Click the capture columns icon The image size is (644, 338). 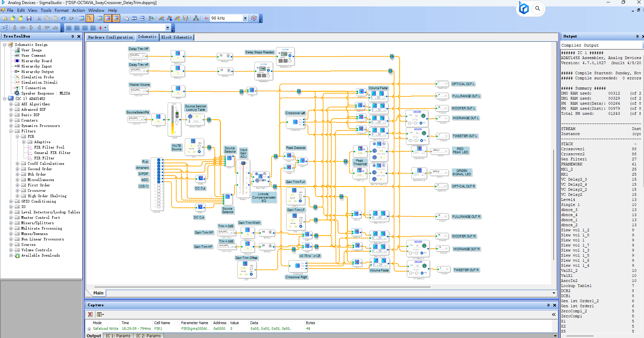[x=100, y=314]
